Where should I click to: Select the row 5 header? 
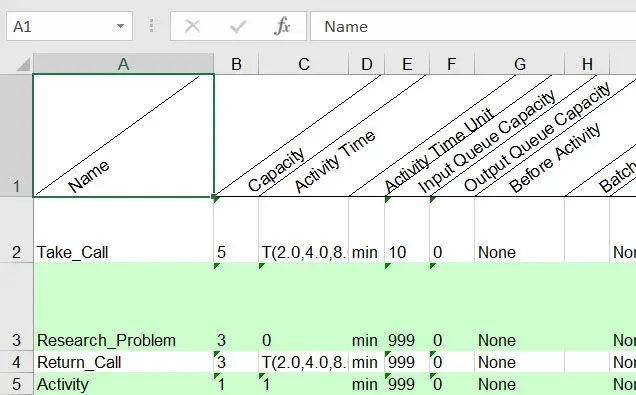[16, 384]
